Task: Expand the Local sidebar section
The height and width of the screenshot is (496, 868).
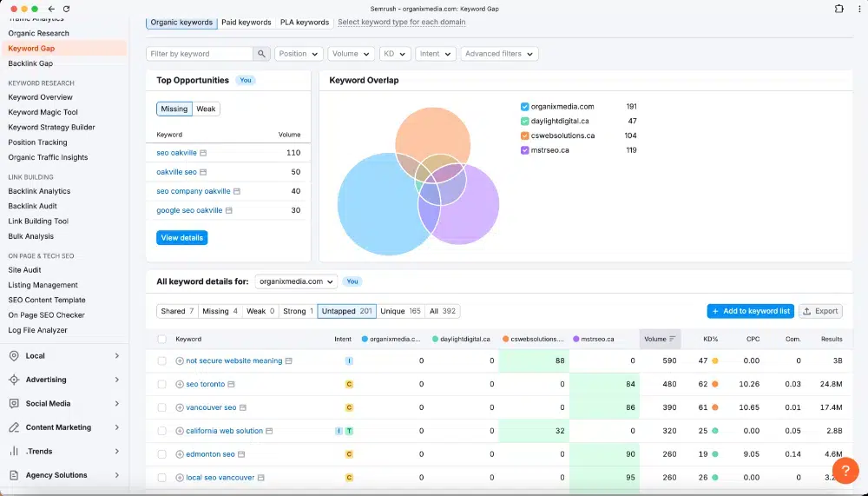Action: click(x=64, y=356)
